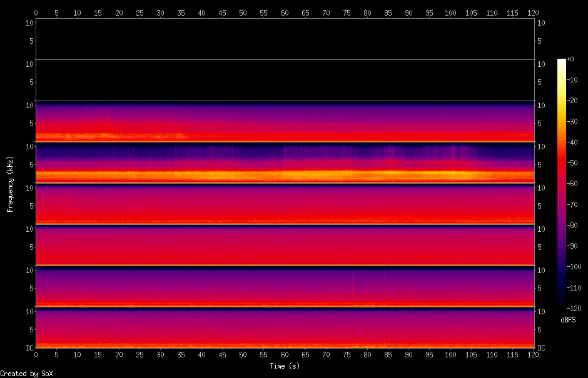Click the 0 second tick on top axis
This screenshot has width=588, height=378.
(x=36, y=12)
